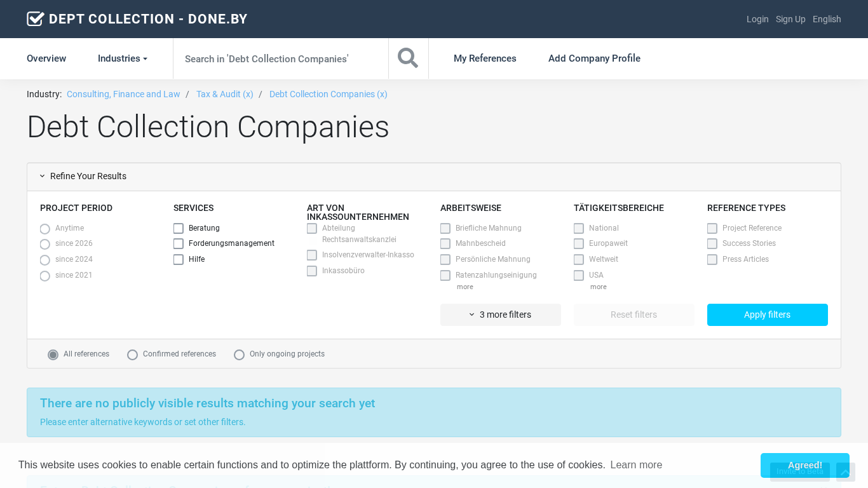Open the Industries dropdown menu

pos(122,58)
